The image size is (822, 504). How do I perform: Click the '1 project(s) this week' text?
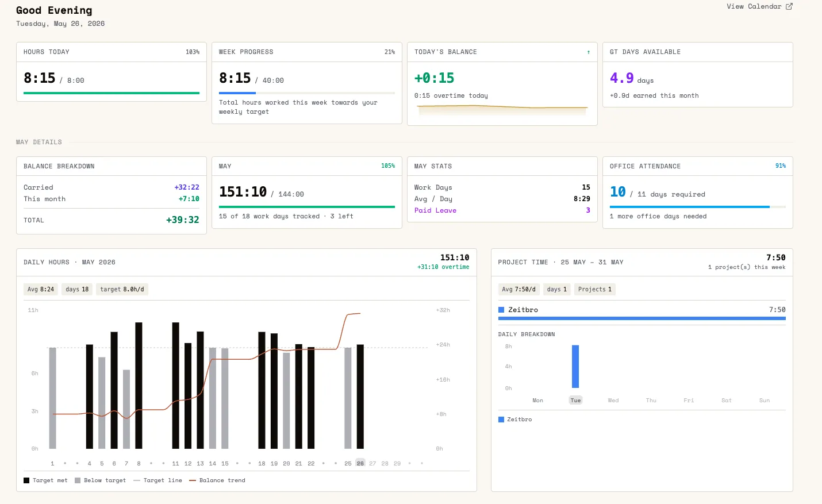pyautogui.click(x=747, y=267)
